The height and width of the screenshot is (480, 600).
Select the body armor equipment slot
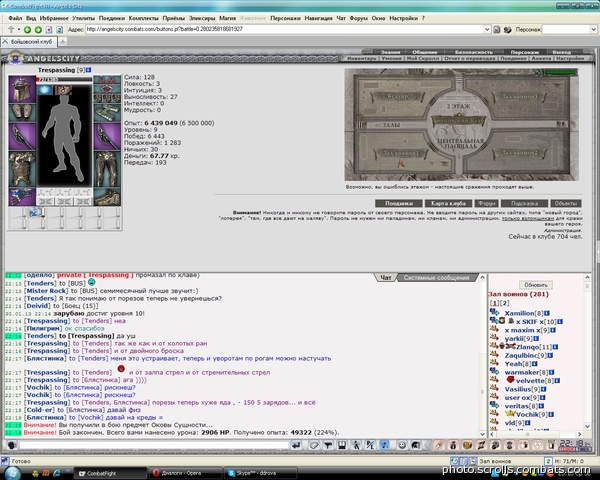(x=22, y=168)
